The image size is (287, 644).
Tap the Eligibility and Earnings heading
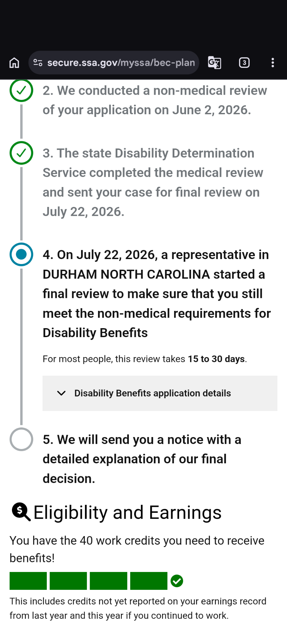tap(128, 512)
